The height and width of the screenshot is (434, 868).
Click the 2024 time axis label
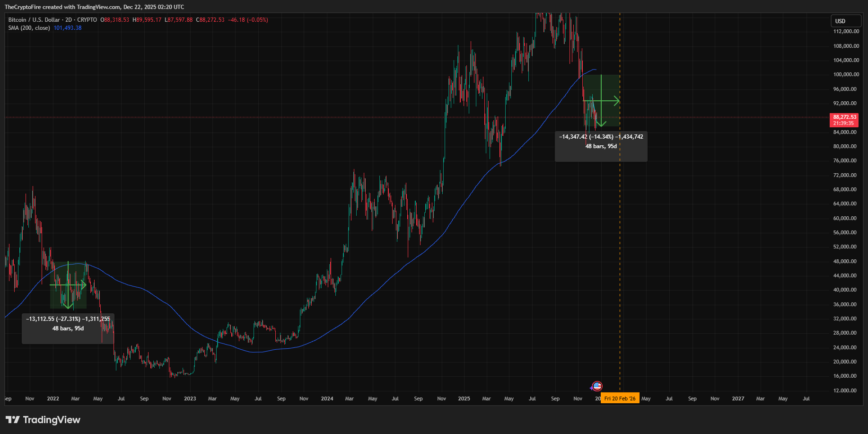click(327, 399)
